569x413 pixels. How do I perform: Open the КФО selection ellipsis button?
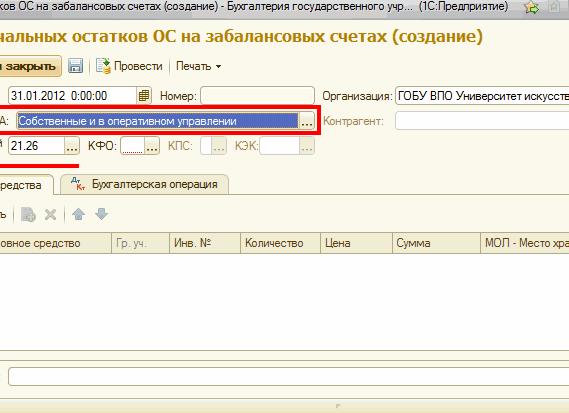(152, 146)
